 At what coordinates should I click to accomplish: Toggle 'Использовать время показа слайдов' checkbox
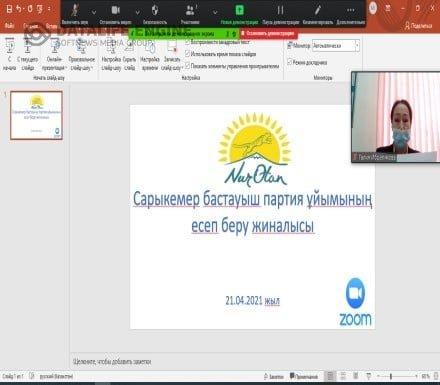188,54
